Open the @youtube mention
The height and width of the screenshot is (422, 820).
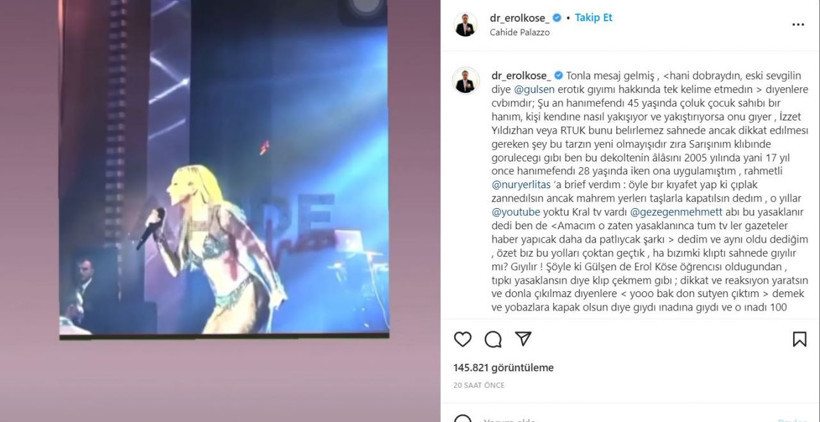516,212
